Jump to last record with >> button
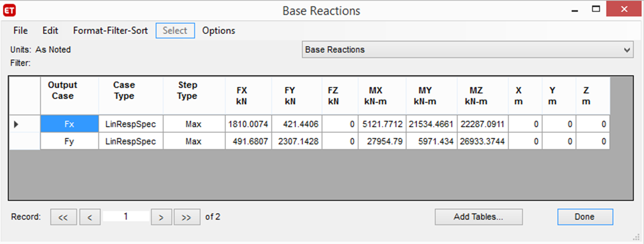Image resolution: width=644 pixels, height=244 pixels. pyautogui.click(x=186, y=217)
